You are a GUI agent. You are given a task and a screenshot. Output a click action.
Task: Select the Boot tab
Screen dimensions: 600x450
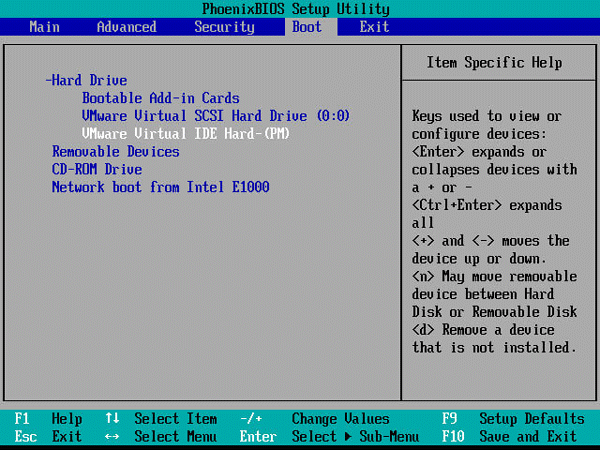(307, 27)
